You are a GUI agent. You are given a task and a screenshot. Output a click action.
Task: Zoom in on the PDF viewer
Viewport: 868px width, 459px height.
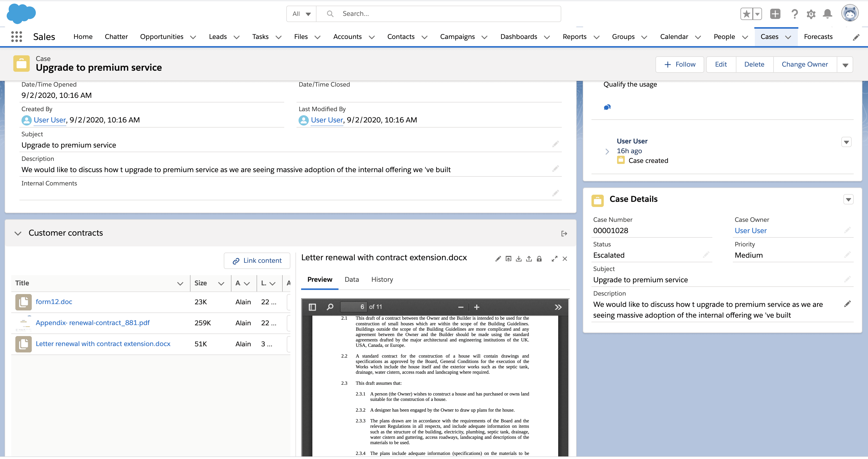[x=477, y=307]
